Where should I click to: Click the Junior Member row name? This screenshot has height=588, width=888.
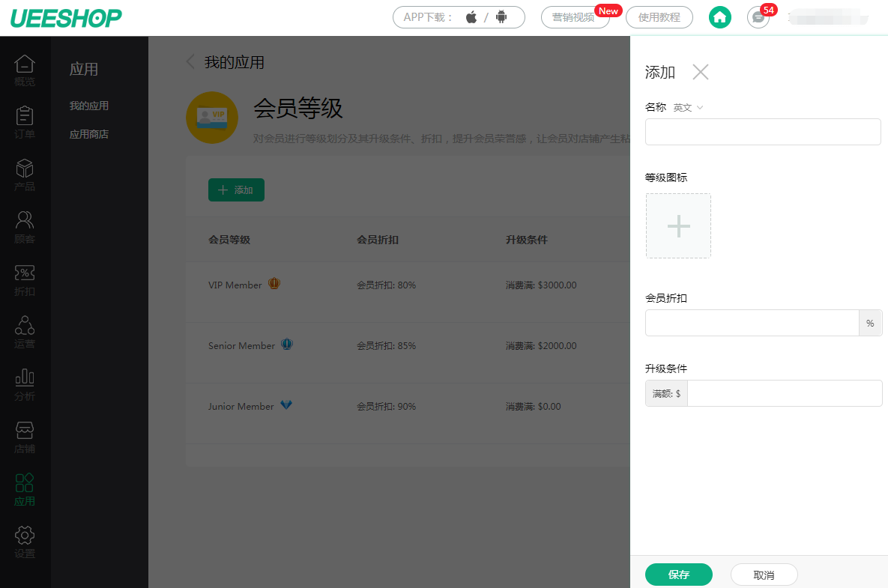pos(241,406)
